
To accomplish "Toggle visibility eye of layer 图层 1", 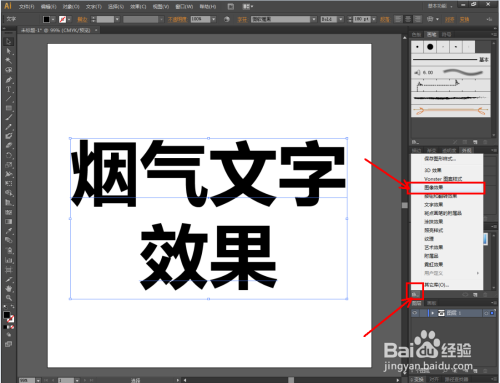I will click(x=415, y=313).
